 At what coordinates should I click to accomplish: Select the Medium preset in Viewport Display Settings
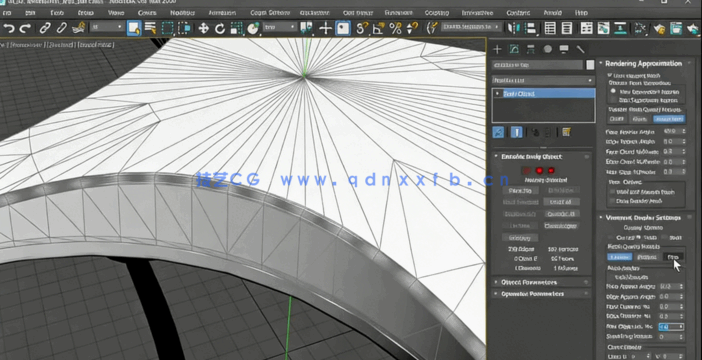(x=647, y=257)
